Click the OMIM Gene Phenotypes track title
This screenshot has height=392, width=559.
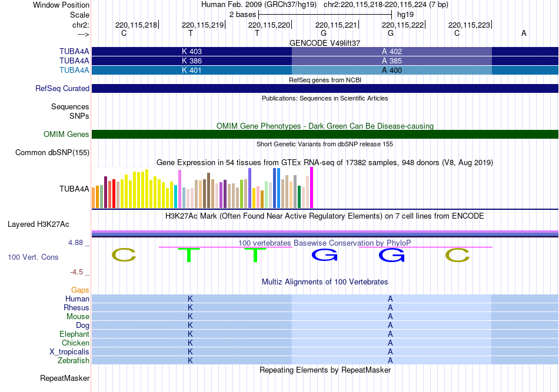pyautogui.click(x=325, y=126)
